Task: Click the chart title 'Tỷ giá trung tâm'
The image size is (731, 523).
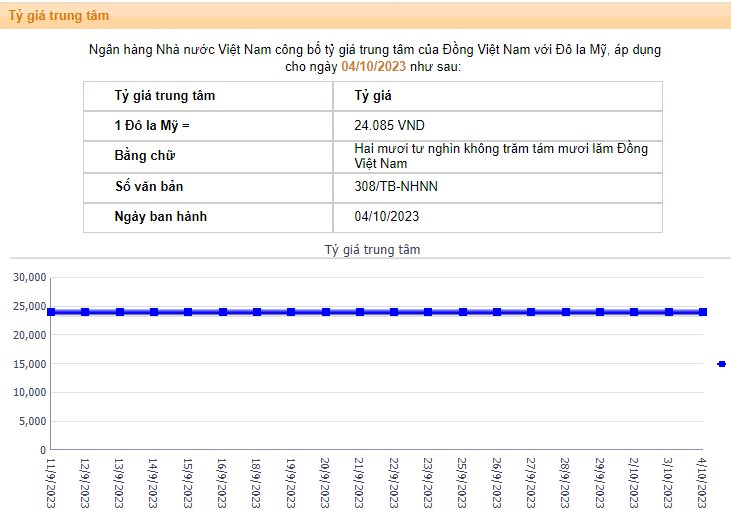Action: click(372, 249)
